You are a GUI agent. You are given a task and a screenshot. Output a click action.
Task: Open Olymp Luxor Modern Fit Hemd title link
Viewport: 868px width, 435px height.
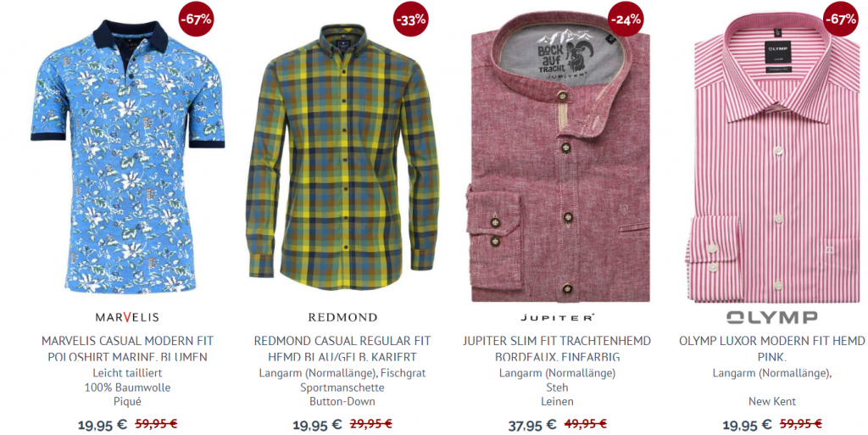(771, 349)
